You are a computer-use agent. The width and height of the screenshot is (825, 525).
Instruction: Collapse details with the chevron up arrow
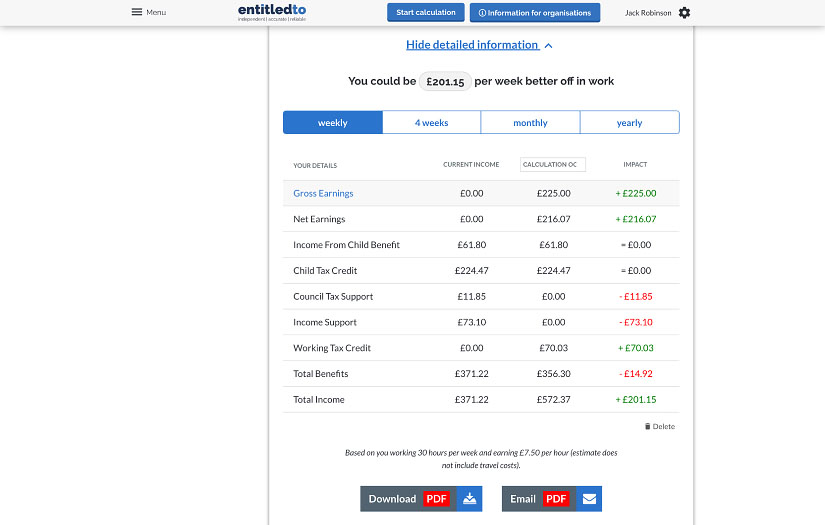548,46
